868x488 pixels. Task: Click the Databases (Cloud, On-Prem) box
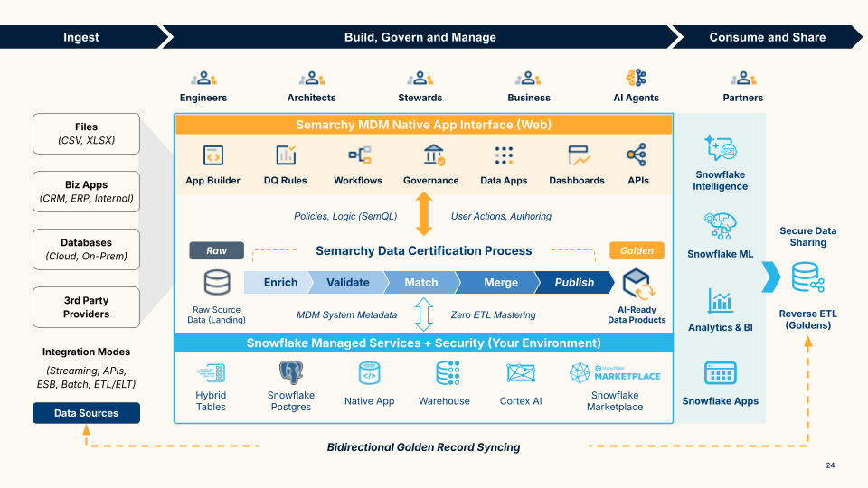(x=87, y=249)
